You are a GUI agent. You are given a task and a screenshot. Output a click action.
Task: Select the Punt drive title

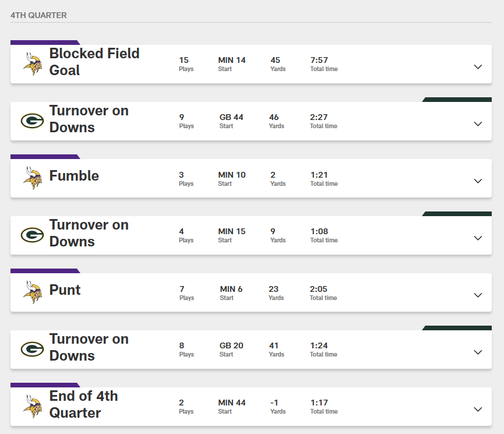65,290
